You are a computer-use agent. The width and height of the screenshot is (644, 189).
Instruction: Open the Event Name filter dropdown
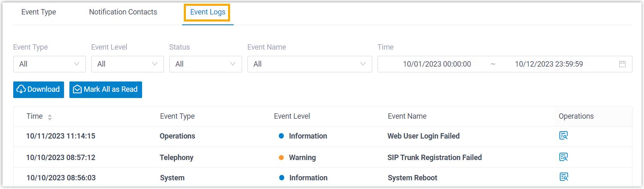pos(309,64)
